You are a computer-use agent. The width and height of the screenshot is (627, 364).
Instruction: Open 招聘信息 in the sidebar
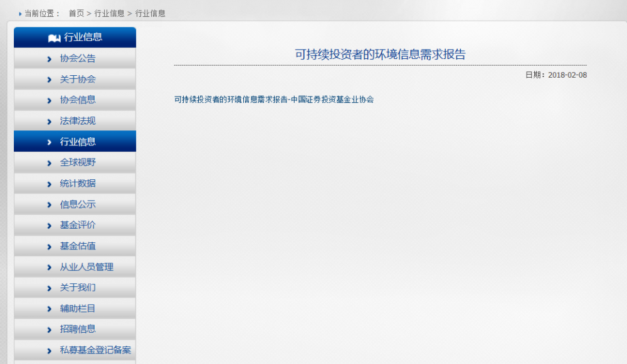[x=75, y=329]
